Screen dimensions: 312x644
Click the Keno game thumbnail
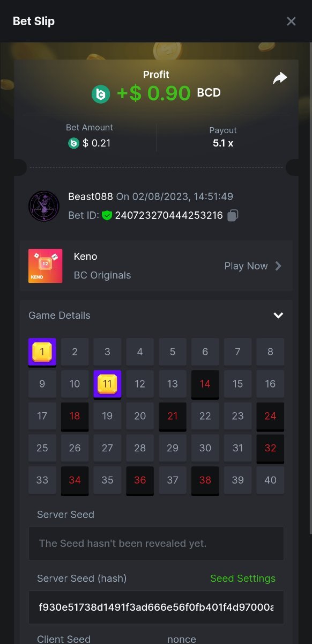pos(46,266)
